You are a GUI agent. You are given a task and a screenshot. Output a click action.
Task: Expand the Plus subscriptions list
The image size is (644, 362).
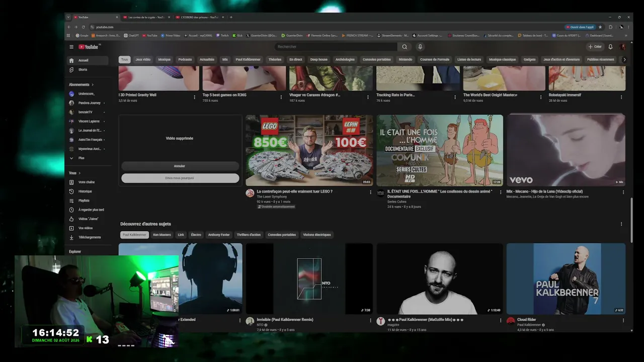(80, 158)
